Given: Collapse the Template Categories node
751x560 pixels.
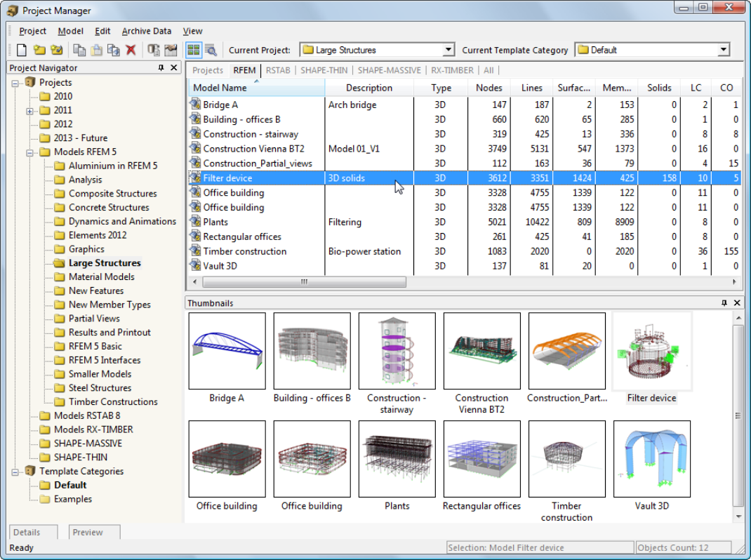Looking at the screenshot, I should (15, 472).
